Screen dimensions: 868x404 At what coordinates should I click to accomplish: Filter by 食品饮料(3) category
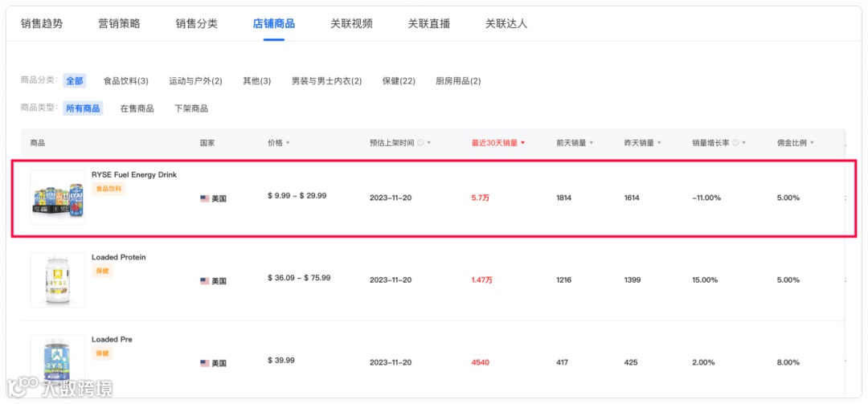(x=125, y=81)
